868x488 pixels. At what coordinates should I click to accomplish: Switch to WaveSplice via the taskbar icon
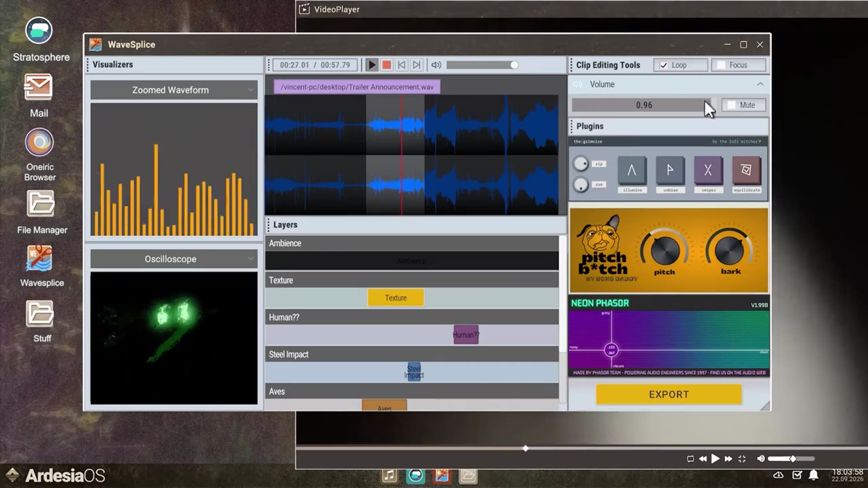tap(442, 476)
